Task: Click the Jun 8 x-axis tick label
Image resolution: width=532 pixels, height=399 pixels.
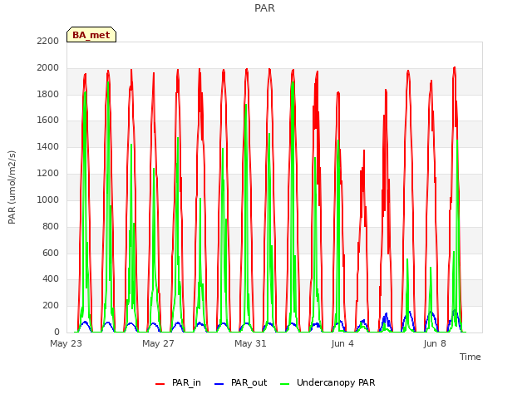Action: 435,343
